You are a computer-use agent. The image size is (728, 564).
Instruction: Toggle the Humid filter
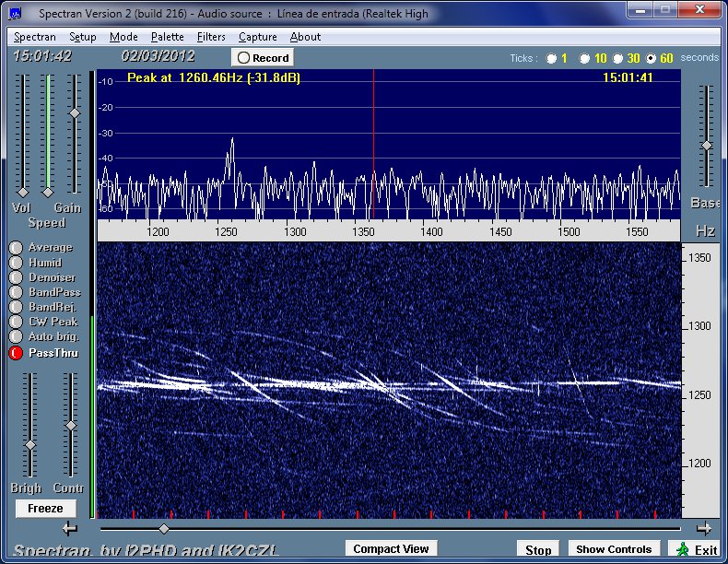click(x=16, y=263)
